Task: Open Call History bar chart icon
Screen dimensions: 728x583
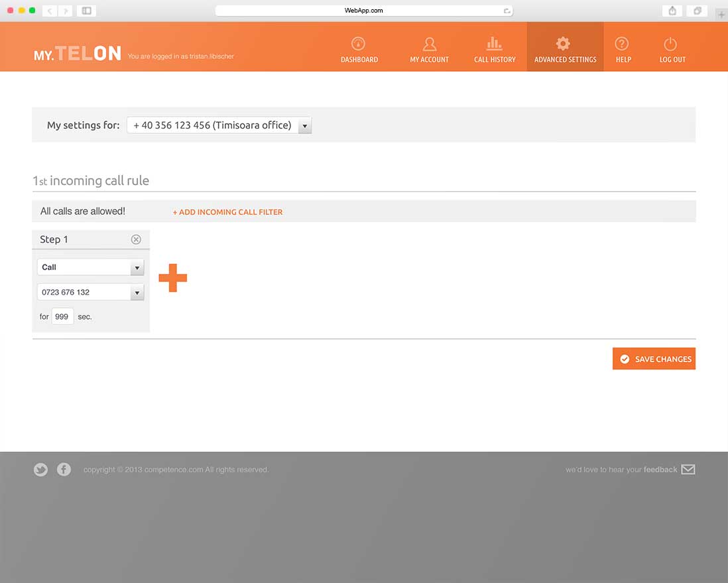Action: point(494,44)
